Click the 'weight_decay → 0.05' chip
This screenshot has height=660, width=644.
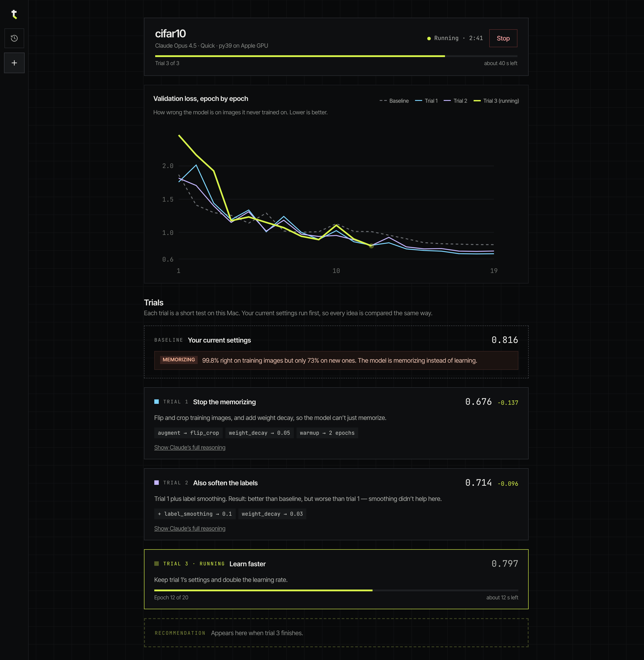[259, 433]
